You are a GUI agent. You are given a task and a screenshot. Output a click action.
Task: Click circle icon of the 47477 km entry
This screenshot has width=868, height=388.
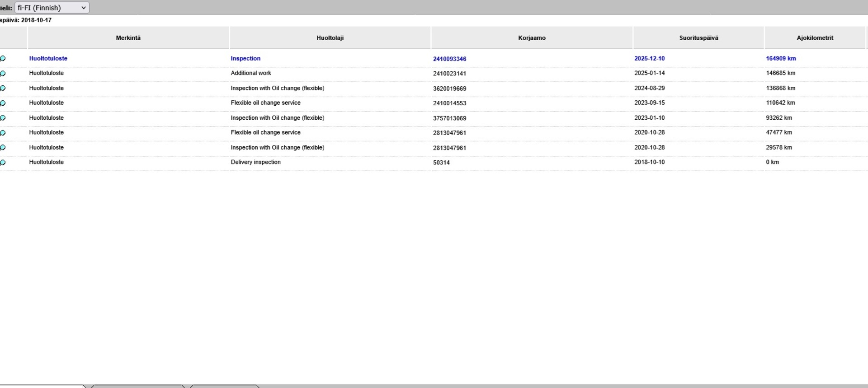3,133
